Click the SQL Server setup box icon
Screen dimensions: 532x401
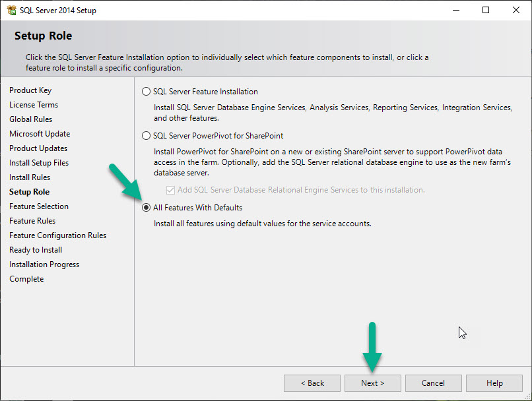pos(11,11)
